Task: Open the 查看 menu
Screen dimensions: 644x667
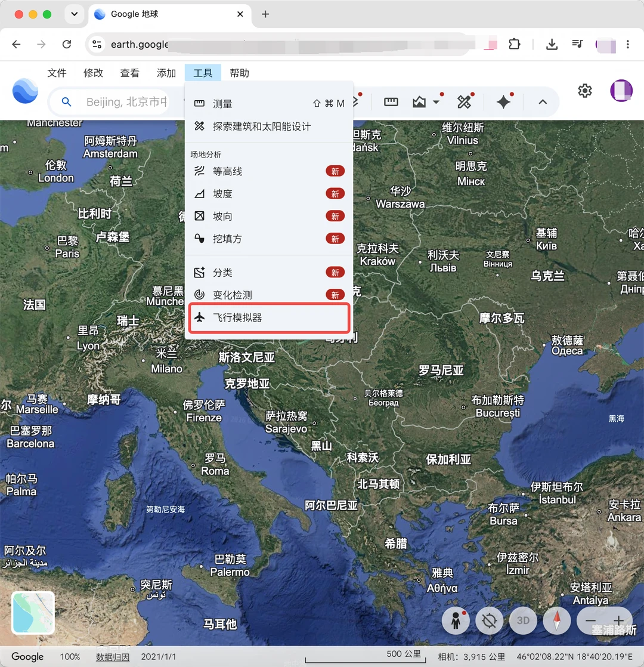Action: (x=129, y=73)
